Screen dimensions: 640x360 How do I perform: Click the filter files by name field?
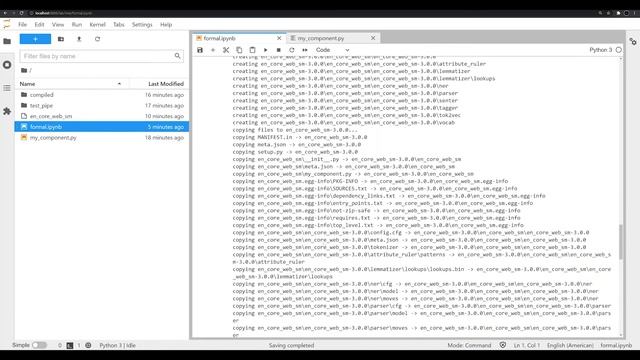101,56
